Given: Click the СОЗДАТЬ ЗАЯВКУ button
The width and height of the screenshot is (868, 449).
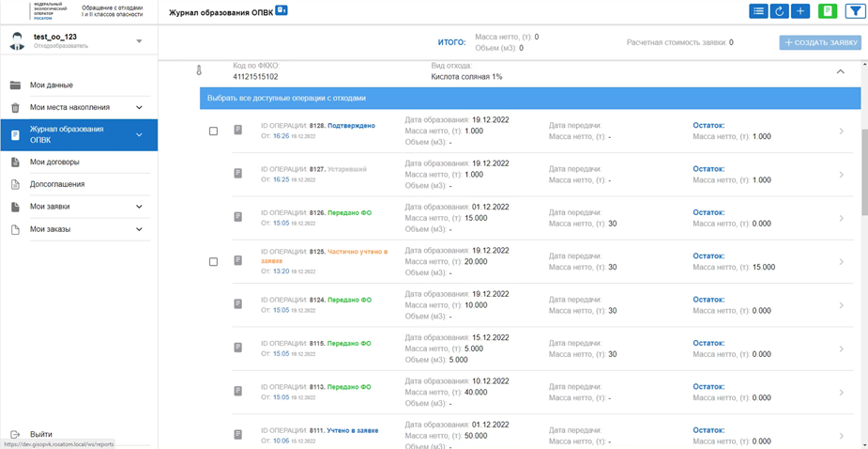Looking at the screenshot, I should pyautogui.click(x=820, y=42).
